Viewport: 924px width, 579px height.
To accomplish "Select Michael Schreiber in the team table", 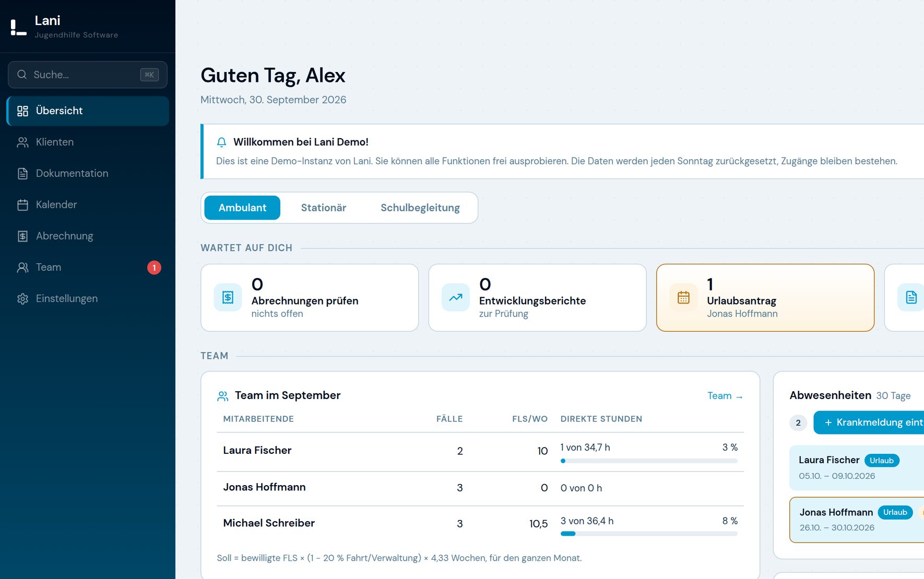I will pyautogui.click(x=269, y=523).
